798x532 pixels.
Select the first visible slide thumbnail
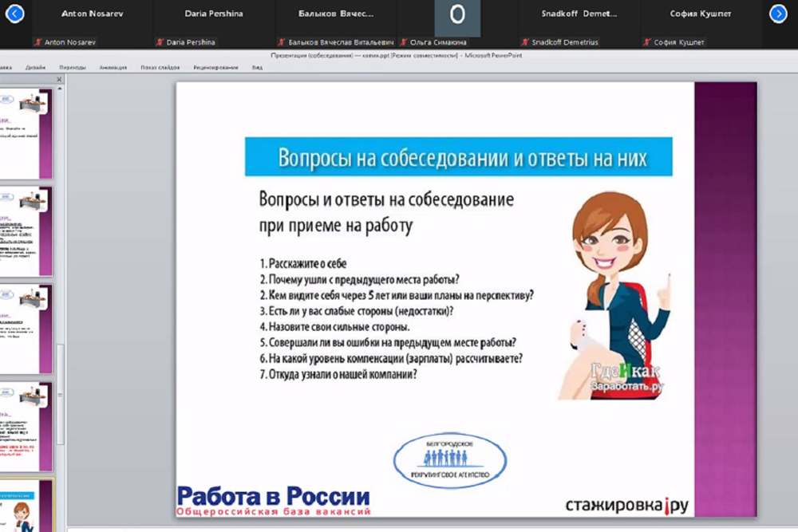26,133
